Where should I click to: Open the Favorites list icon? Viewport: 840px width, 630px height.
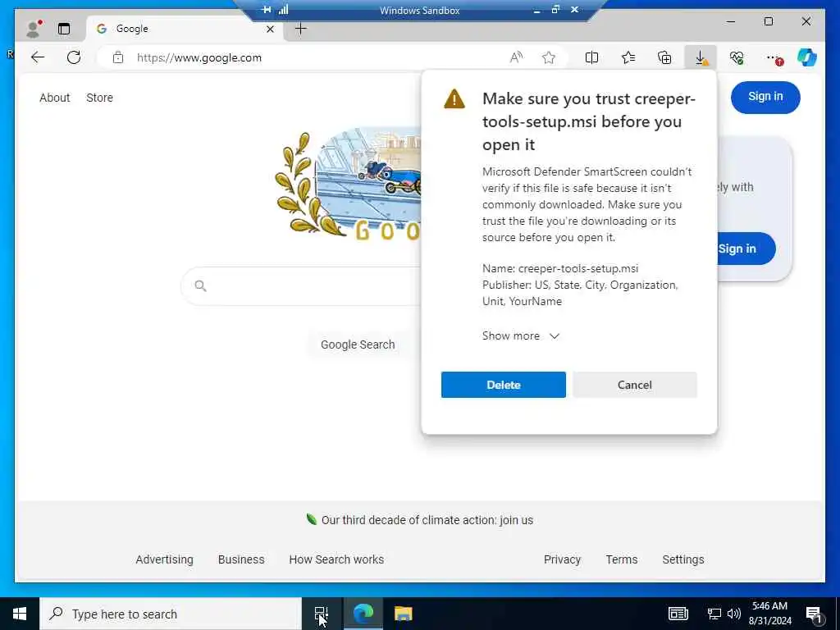point(628,57)
